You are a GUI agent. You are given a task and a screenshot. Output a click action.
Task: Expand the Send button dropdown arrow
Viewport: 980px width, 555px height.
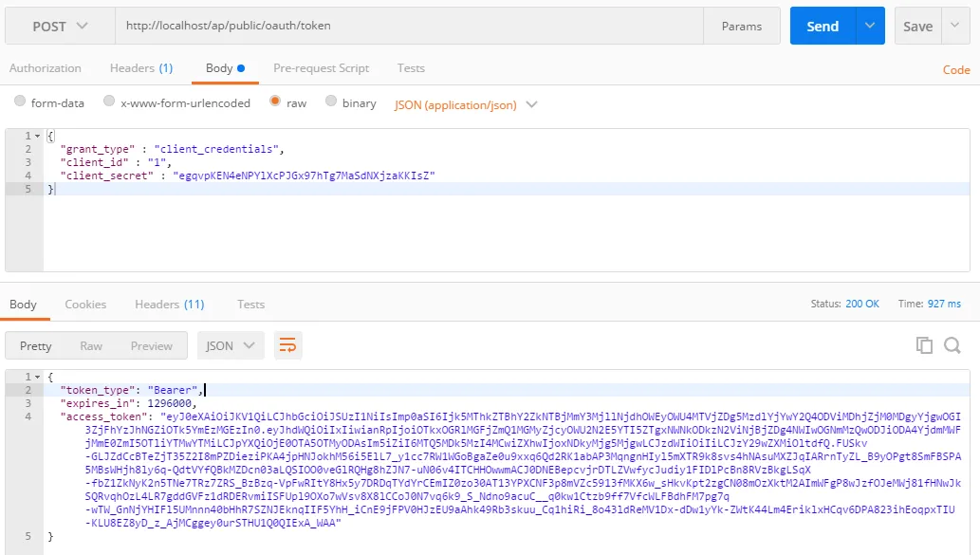click(870, 26)
